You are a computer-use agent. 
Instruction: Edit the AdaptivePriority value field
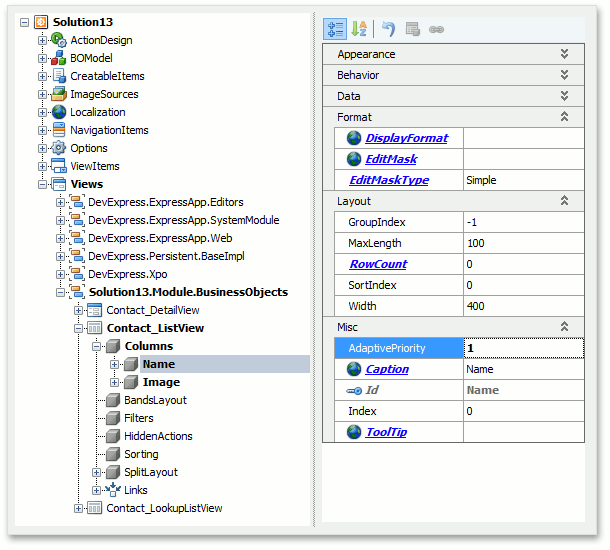point(524,348)
